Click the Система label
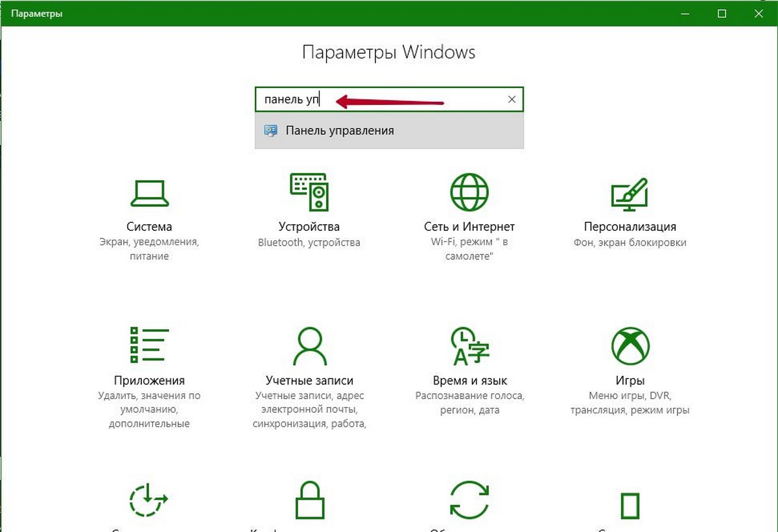This screenshot has height=532, width=778. [149, 227]
